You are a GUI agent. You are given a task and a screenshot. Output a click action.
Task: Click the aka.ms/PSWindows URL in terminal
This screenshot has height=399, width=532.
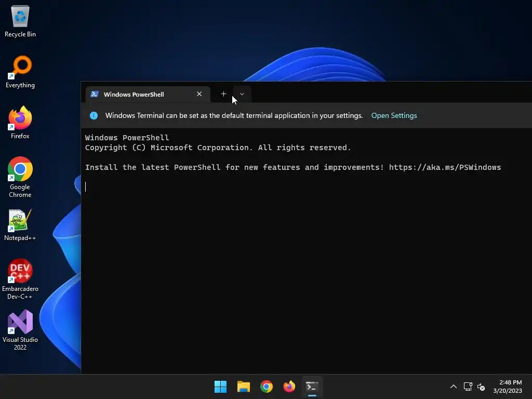(445, 167)
